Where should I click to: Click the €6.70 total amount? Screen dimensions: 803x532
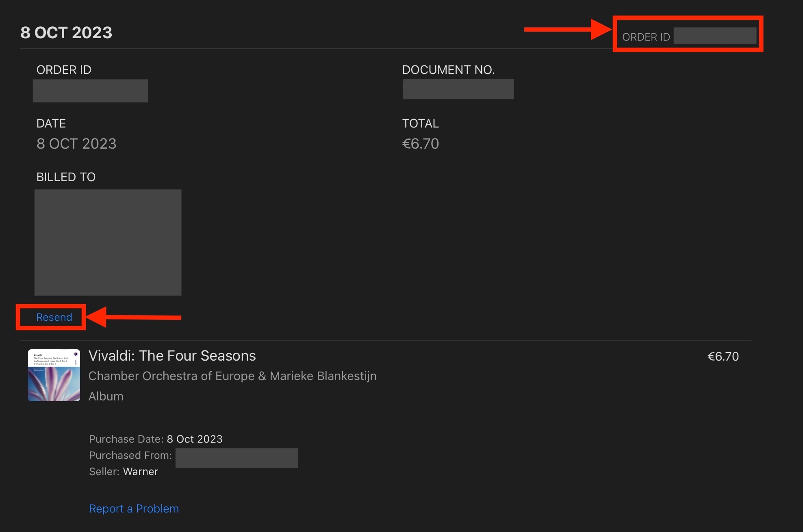420,144
